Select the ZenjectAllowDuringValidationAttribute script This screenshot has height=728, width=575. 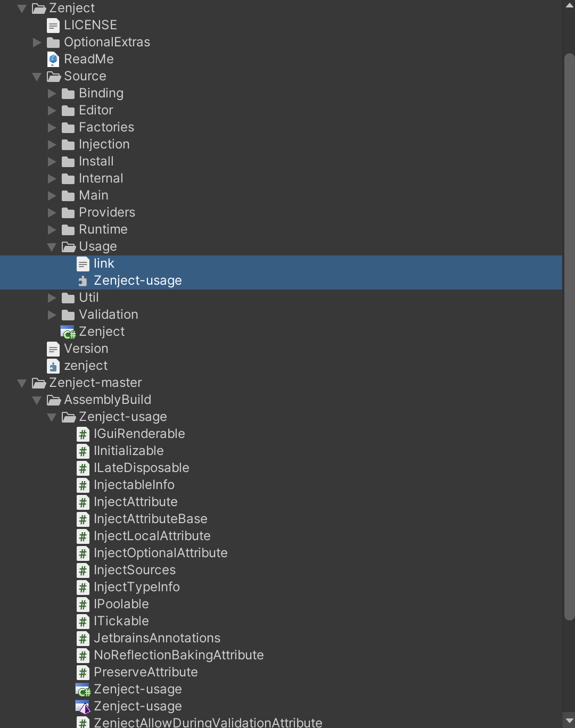pos(208,722)
